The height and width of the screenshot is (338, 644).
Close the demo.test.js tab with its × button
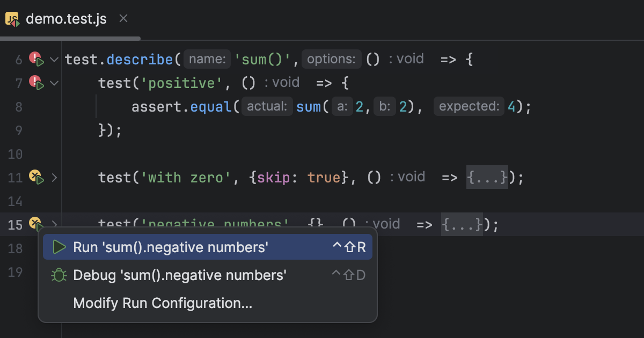click(123, 18)
